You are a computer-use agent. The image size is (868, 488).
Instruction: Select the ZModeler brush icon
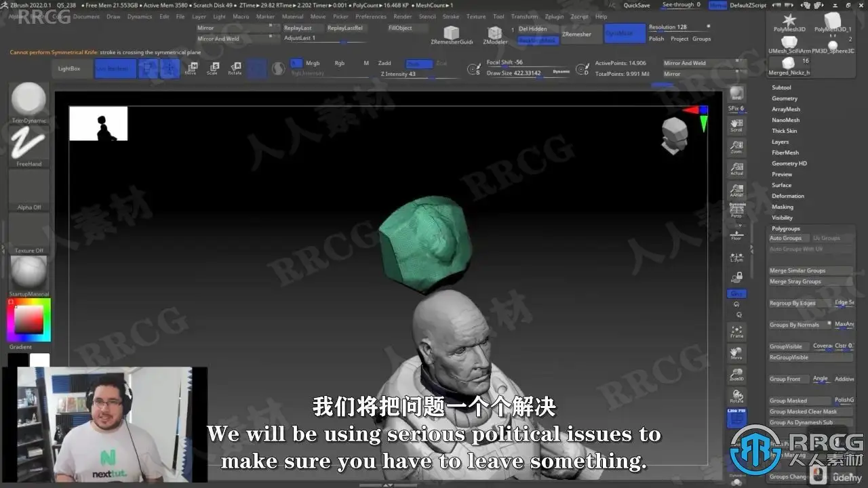(x=495, y=35)
